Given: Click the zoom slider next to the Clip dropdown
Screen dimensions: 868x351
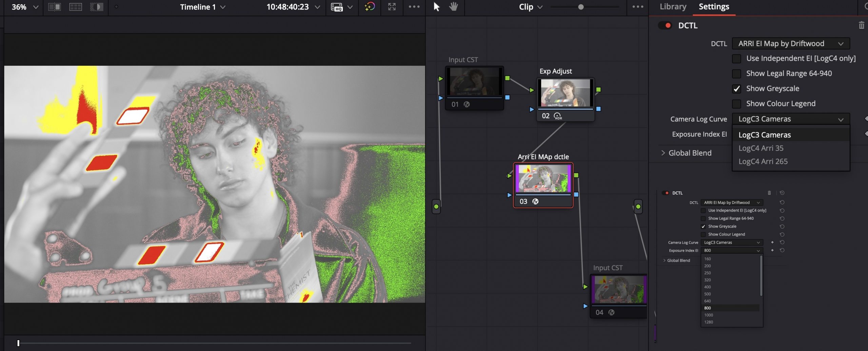Looking at the screenshot, I should (580, 7).
